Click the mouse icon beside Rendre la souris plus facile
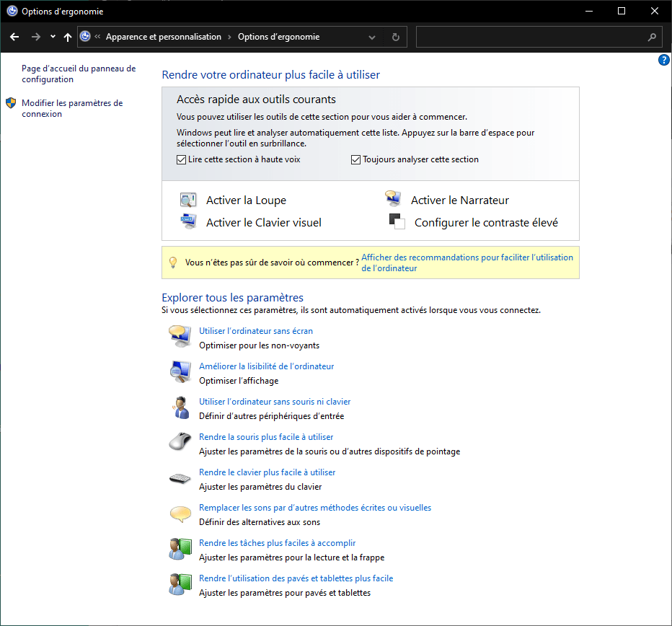The width and height of the screenshot is (672, 626). coord(180,441)
